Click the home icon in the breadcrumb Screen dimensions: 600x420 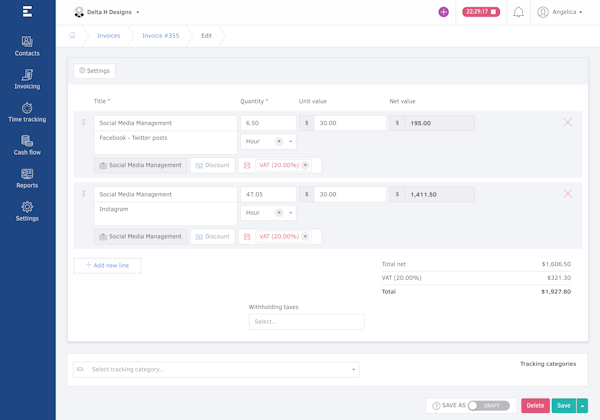click(x=72, y=36)
